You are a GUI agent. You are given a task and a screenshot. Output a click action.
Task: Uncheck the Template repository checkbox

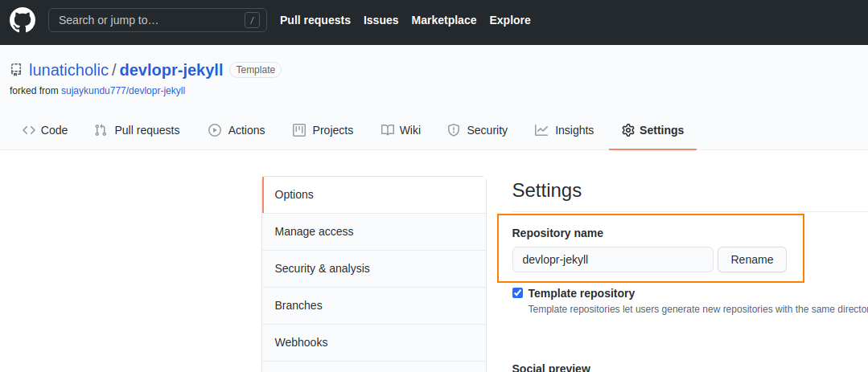517,293
